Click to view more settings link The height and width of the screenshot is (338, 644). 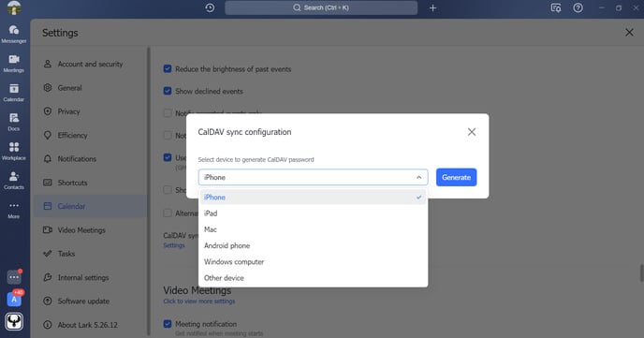199,301
